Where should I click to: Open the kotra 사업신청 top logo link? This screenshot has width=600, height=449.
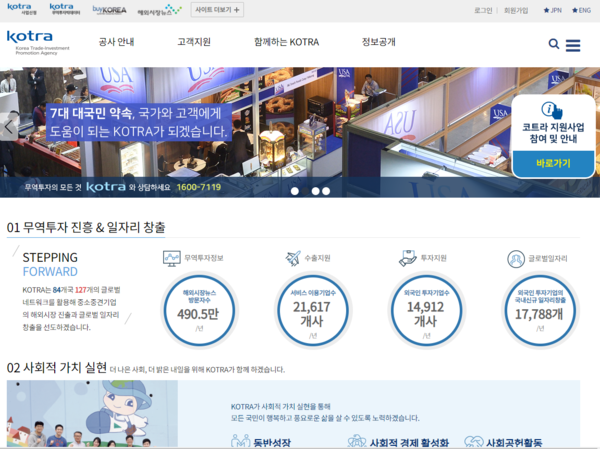pos(22,9)
